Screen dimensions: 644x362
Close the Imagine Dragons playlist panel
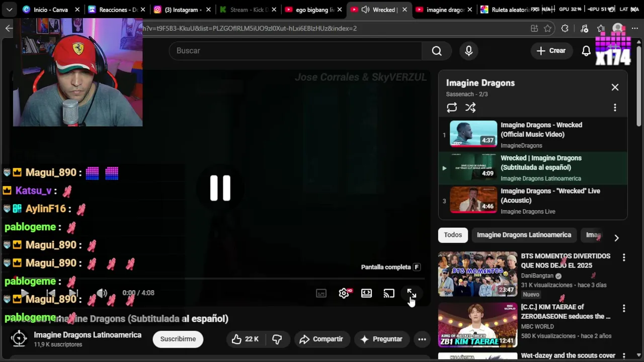[615, 87]
